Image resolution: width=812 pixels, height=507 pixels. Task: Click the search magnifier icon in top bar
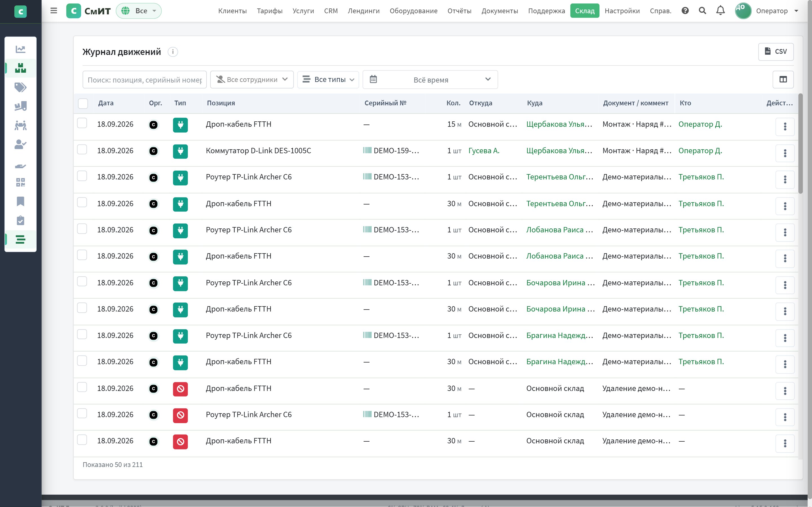(702, 11)
